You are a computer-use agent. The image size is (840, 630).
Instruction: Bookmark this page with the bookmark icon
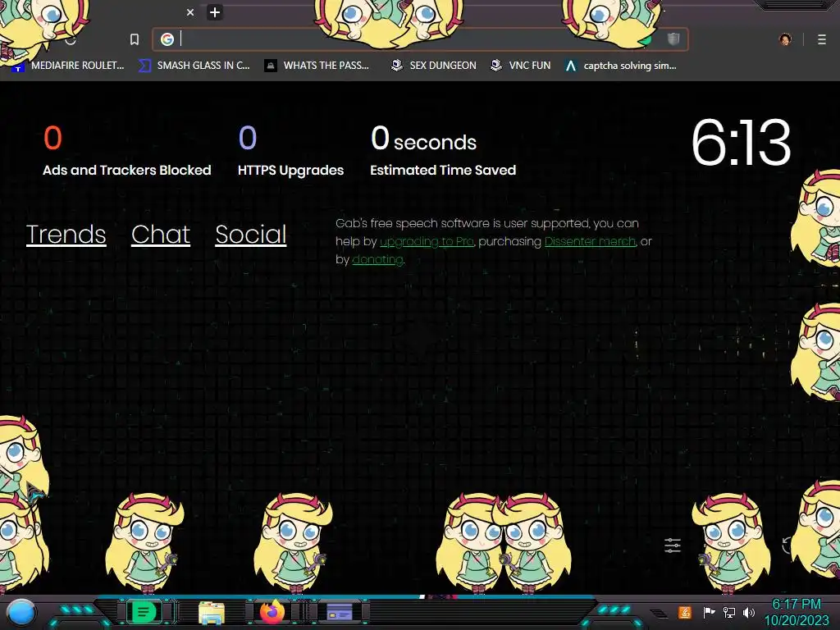tap(135, 39)
